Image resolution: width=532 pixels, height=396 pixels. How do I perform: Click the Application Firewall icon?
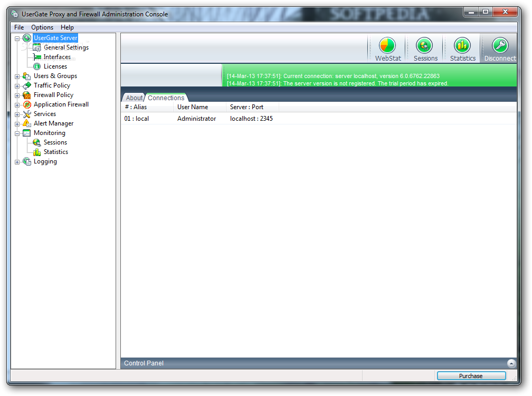pyautogui.click(x=27, y=104)
